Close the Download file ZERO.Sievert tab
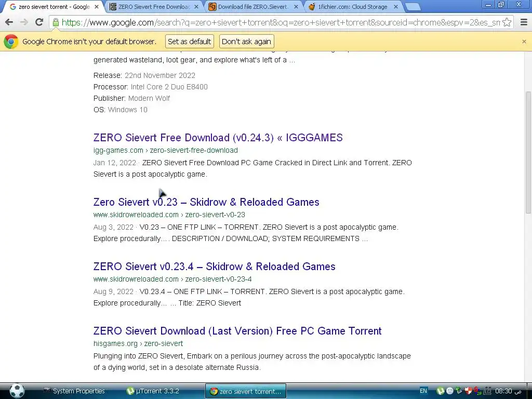This screenshot has width=532, height=399. [x=296, y=7]
